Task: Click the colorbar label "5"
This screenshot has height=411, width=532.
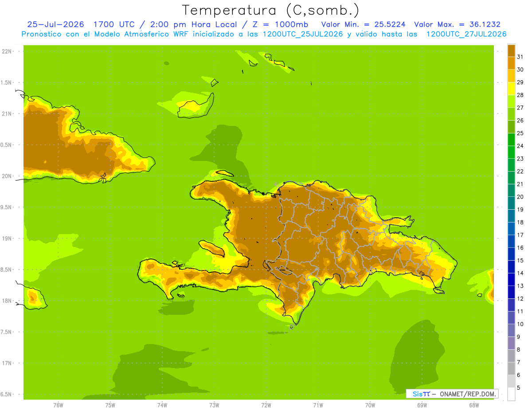Action: 519,388
